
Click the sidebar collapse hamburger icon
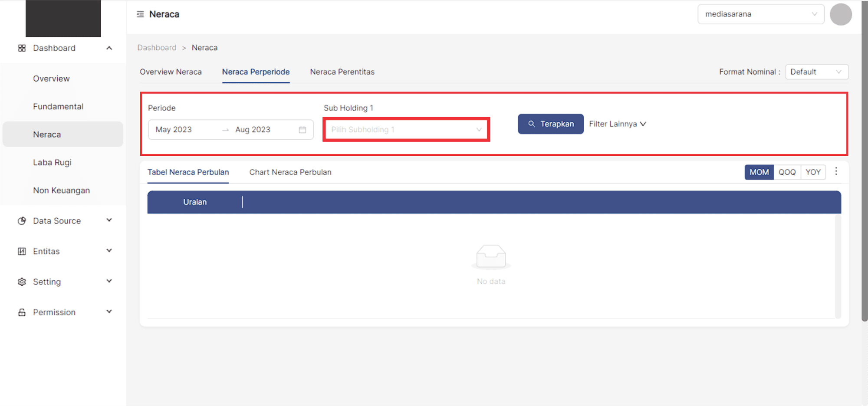point(140,14)
